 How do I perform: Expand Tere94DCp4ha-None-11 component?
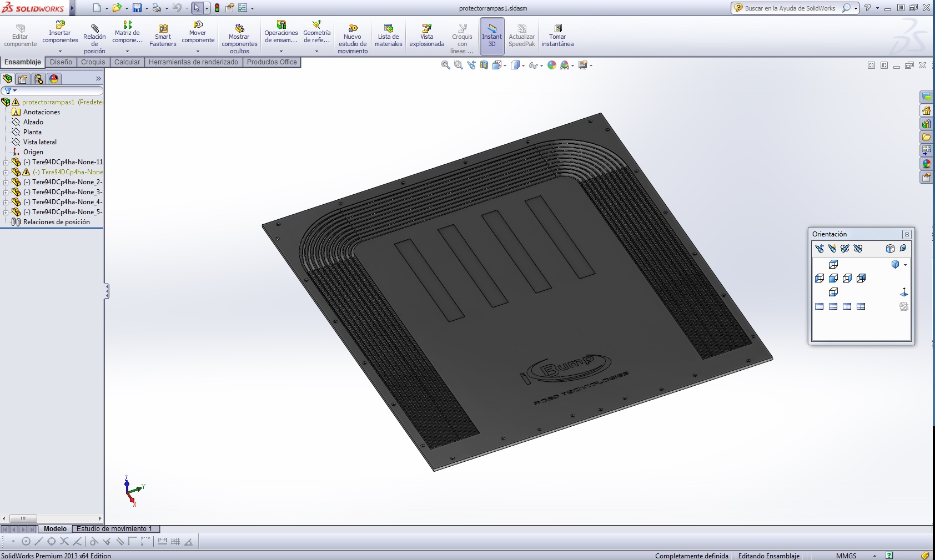pos(6,163)
